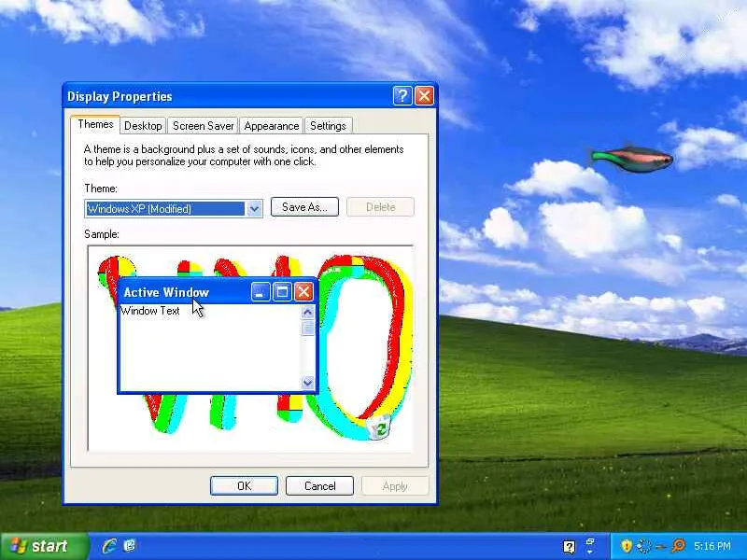Click the sample window's red close button
747x560 pixels.
(303, 292)
